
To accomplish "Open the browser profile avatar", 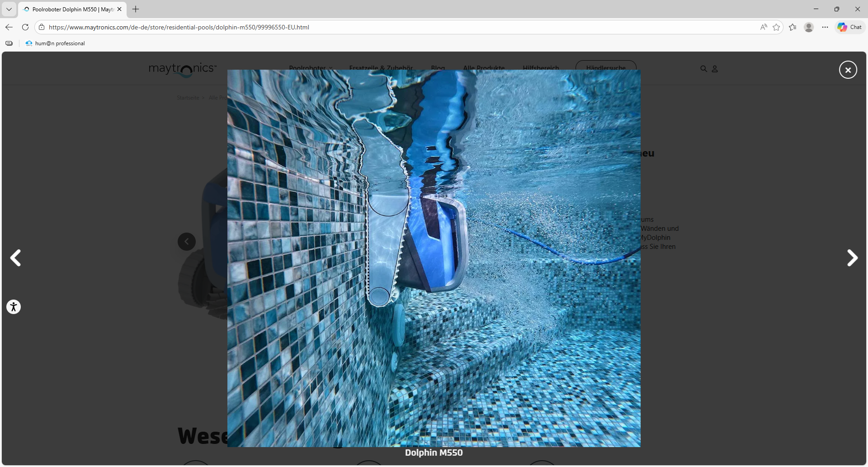I will (x=809, y=27).
